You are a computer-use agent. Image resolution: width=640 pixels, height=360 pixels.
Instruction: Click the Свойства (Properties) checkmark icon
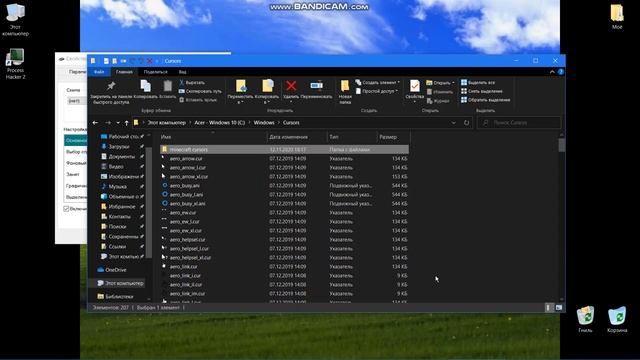[414, 86]
